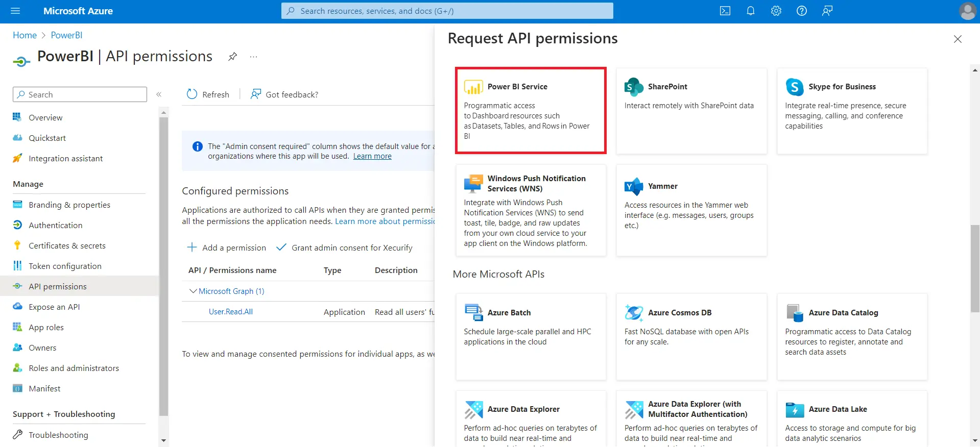Open Integration assistant
This screenshot has height=447, width=980.
65,158
